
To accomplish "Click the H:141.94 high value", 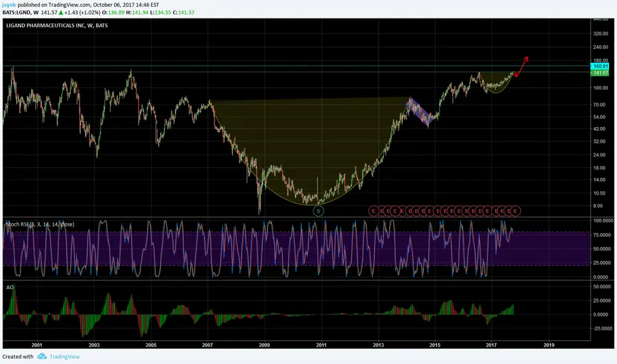I will (x=137, y=12).
